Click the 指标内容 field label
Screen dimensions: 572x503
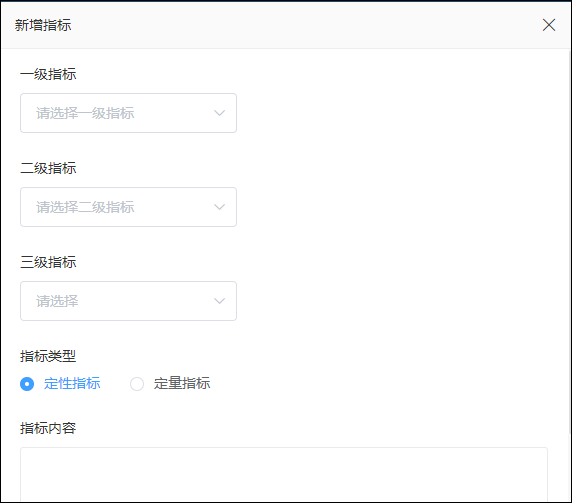(x=48, y=428)
